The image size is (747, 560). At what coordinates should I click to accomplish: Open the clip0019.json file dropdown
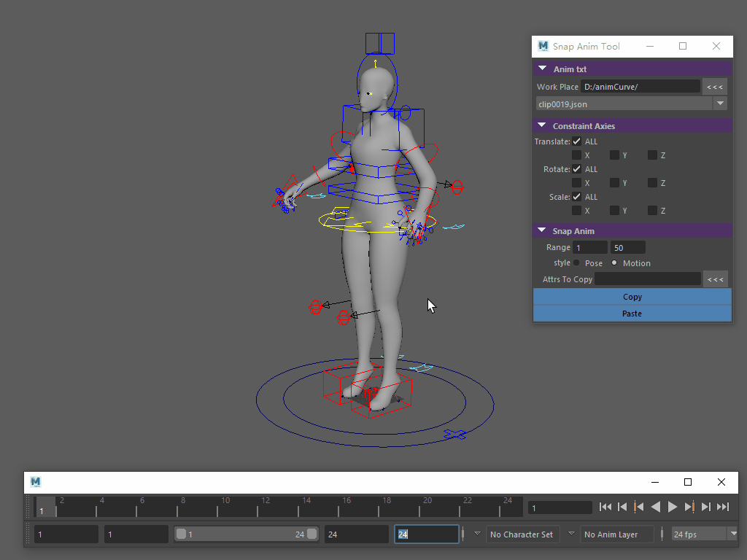(x=721, y=104)
